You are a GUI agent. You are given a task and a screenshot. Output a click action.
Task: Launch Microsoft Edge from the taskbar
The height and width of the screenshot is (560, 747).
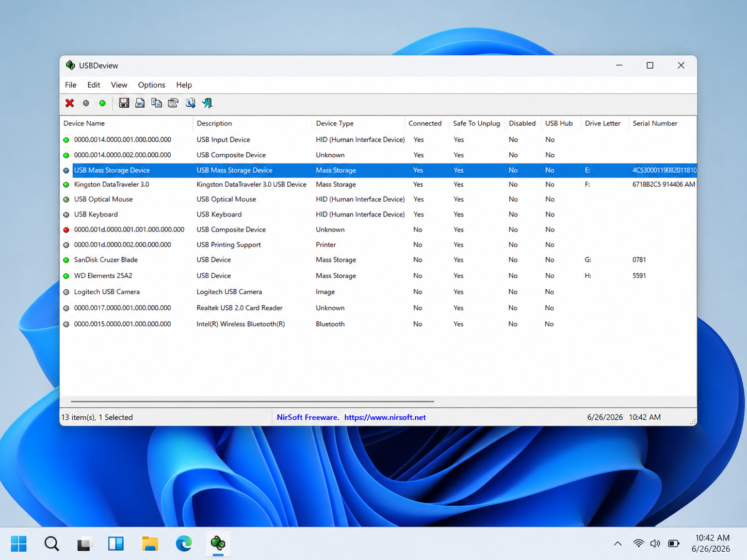pyautogui.click(x=184, y=543)
